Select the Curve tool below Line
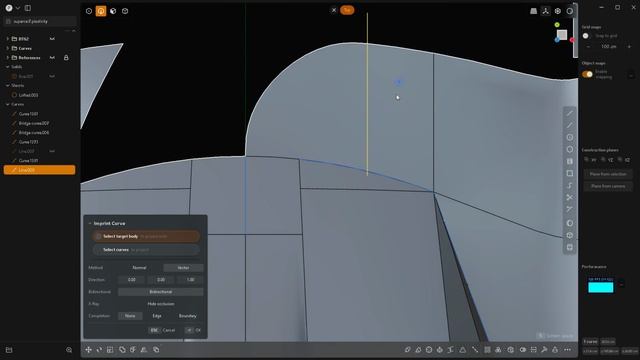640x360 pixels. [x=570, y=125]
